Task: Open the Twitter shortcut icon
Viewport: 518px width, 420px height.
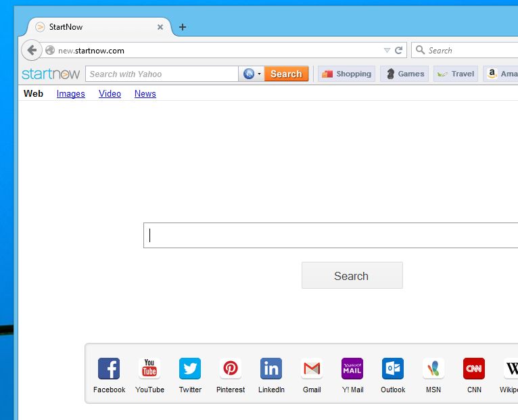Action: (x=190, y=368)
